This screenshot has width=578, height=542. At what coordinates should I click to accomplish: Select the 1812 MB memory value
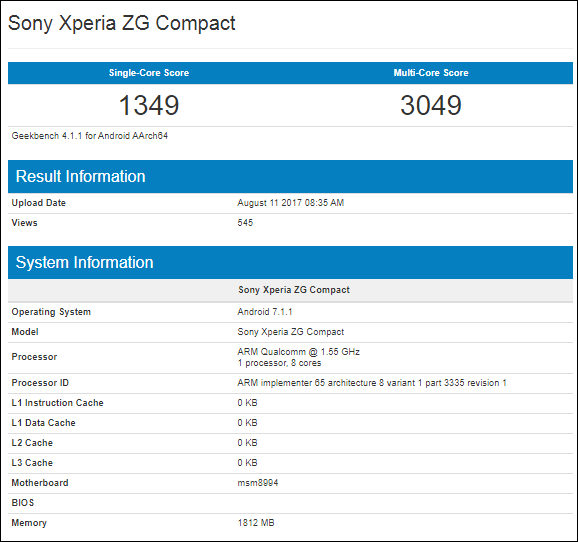(x=256, y=523)
